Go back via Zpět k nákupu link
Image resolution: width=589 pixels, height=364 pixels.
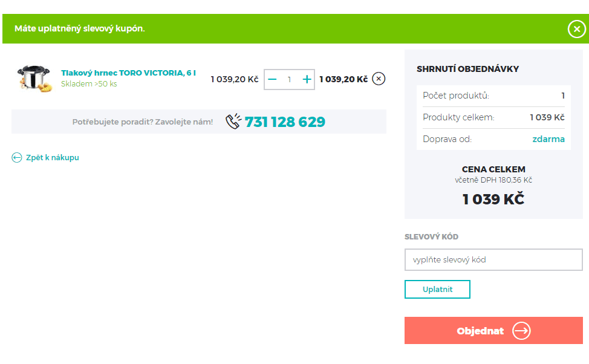coord(52,158)
